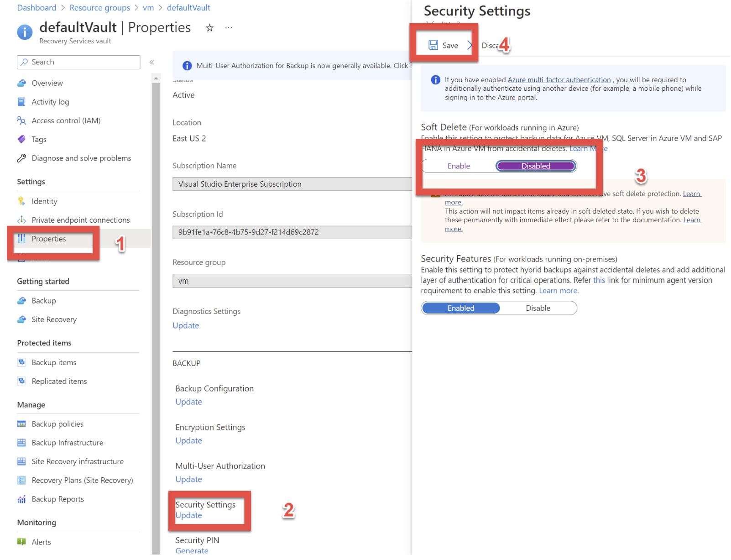Screen dimensions: 731x560
Task: Click Learn more under Security Features
Action: 559,291
